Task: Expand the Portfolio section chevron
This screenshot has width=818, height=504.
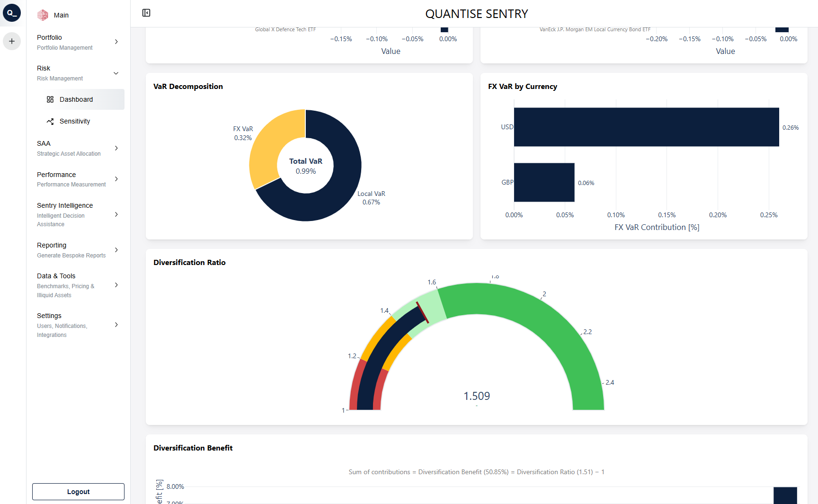Action: (x=116, y=42)
